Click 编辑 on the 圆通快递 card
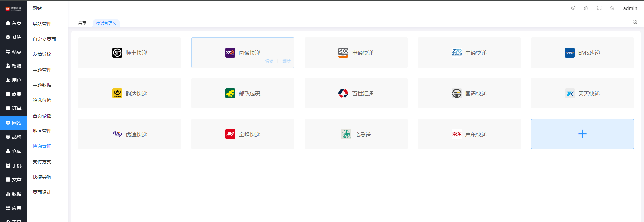 pyautogui.click(x=269, y=61)
